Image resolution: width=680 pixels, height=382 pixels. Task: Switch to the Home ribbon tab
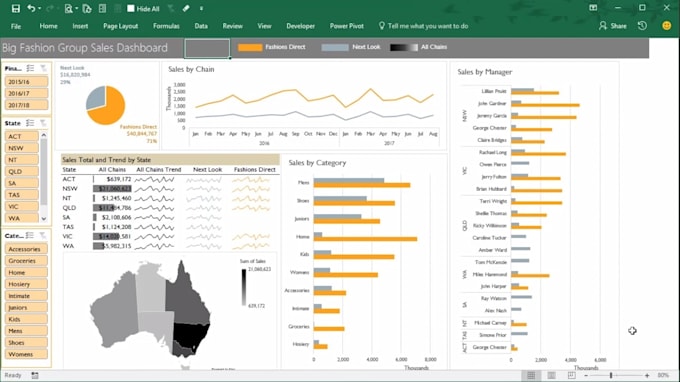coord(49,26)
